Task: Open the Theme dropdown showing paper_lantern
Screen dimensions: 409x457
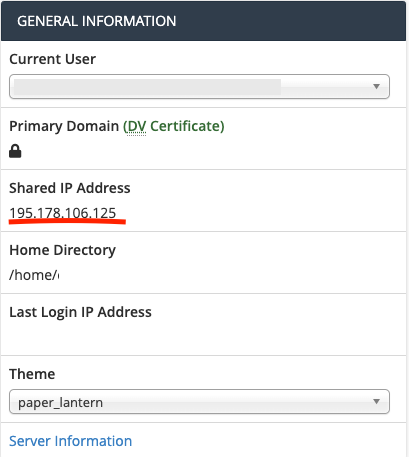Action: coord(199,402)
